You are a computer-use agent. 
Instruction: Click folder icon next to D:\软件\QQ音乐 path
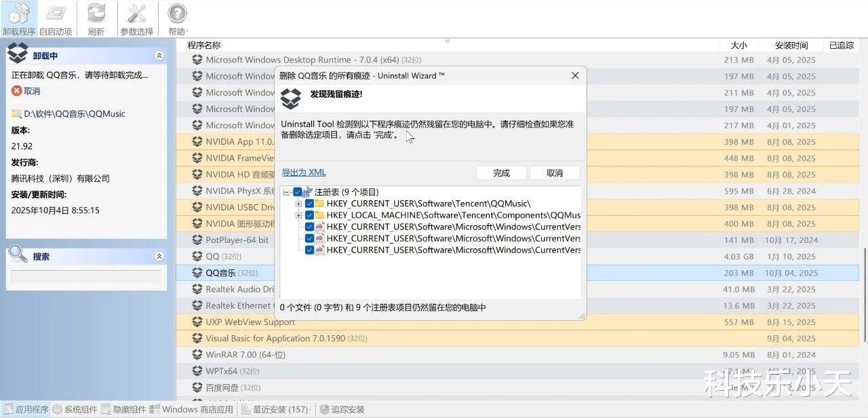click(x=16, y=114)
